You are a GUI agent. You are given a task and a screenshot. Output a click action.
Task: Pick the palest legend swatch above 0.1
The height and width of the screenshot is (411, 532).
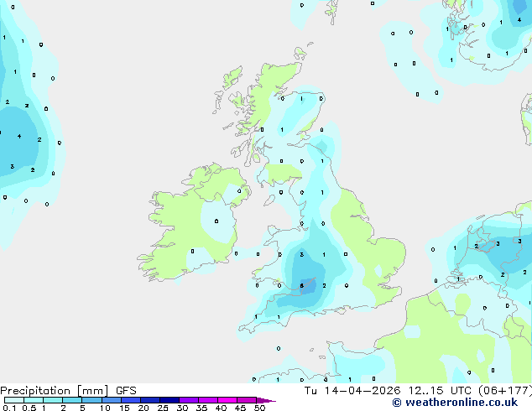coord(14,400)
